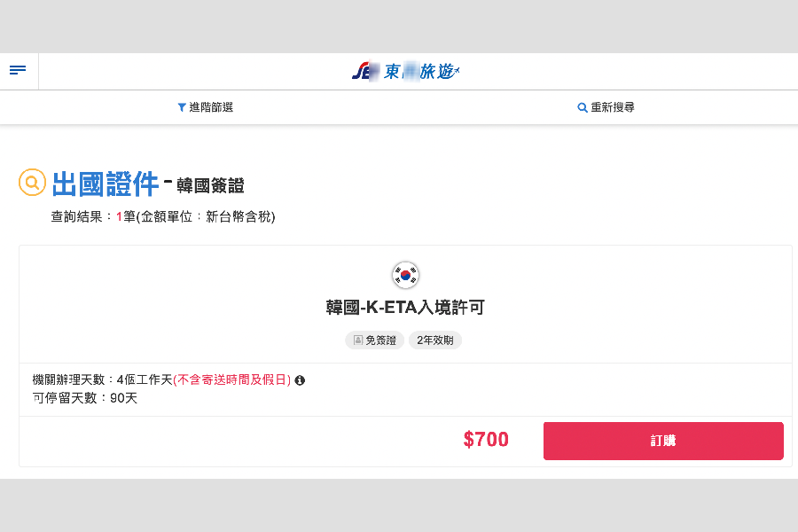
Task: Click the info icon after 不含寄送時間及假日
Action: (299, 380)
